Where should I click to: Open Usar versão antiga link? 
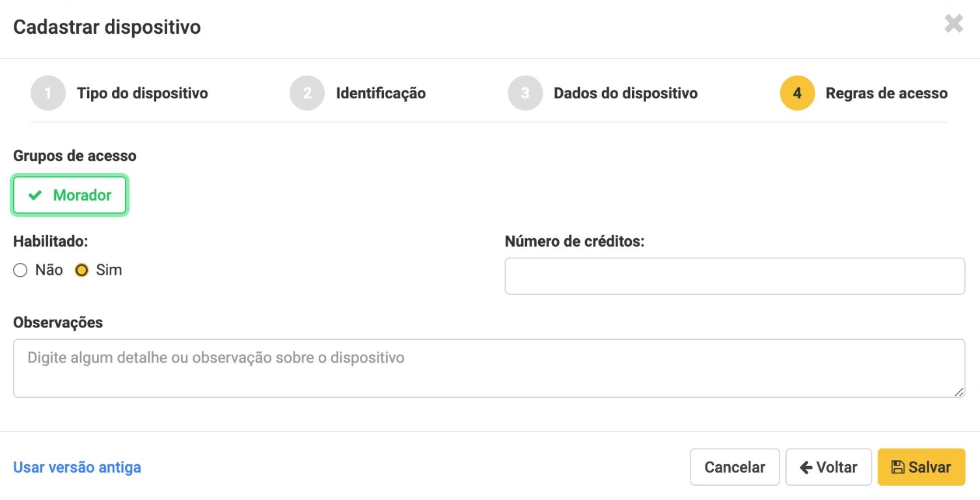[x=77, y=467]
